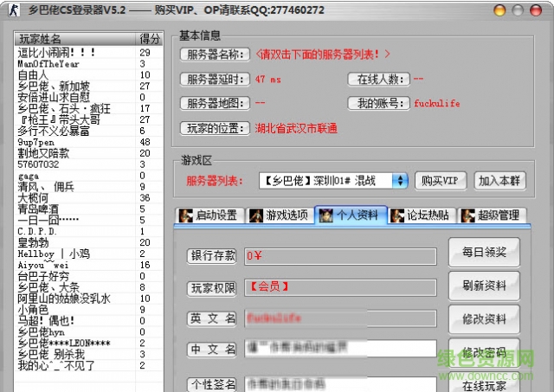The image size is (554, 392).
Task: Go to the 超级管理 tab
Action: coord(493,215)
